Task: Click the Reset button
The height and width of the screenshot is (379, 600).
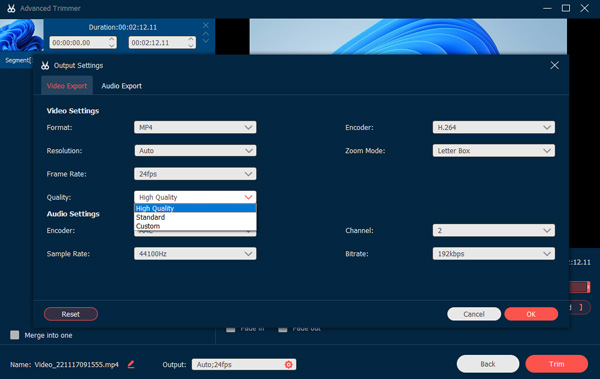Action: 71,314
